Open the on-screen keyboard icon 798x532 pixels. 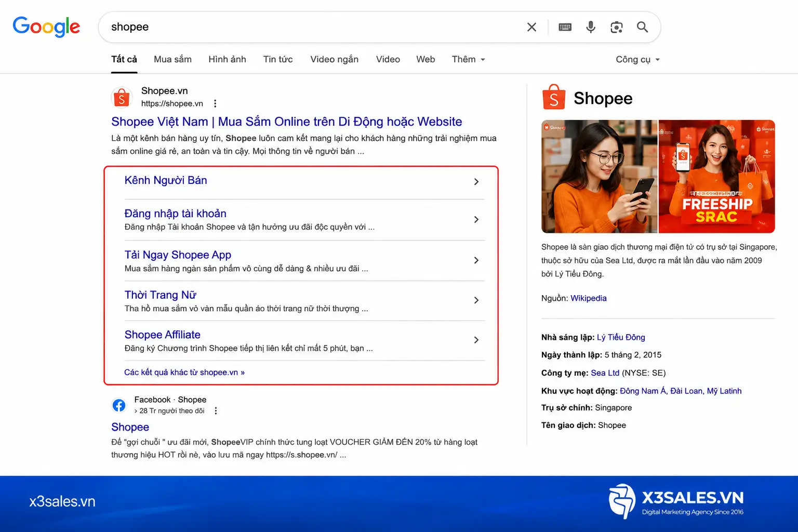click(x=565, y=27)
